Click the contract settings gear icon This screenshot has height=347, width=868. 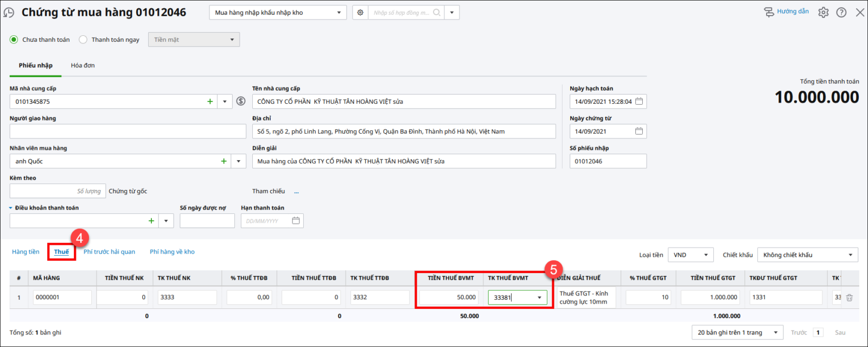pos(360,12)
